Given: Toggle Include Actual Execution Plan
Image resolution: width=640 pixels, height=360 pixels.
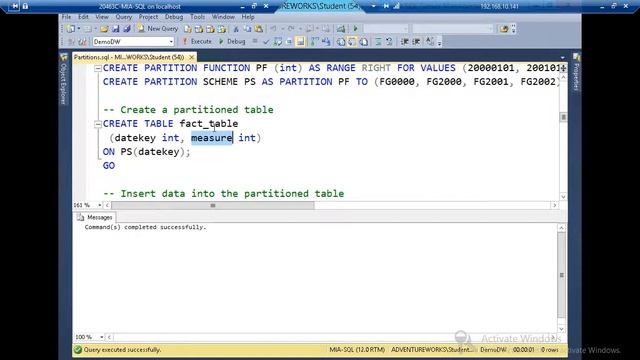Looking at the screenshot, I should 315,42.
